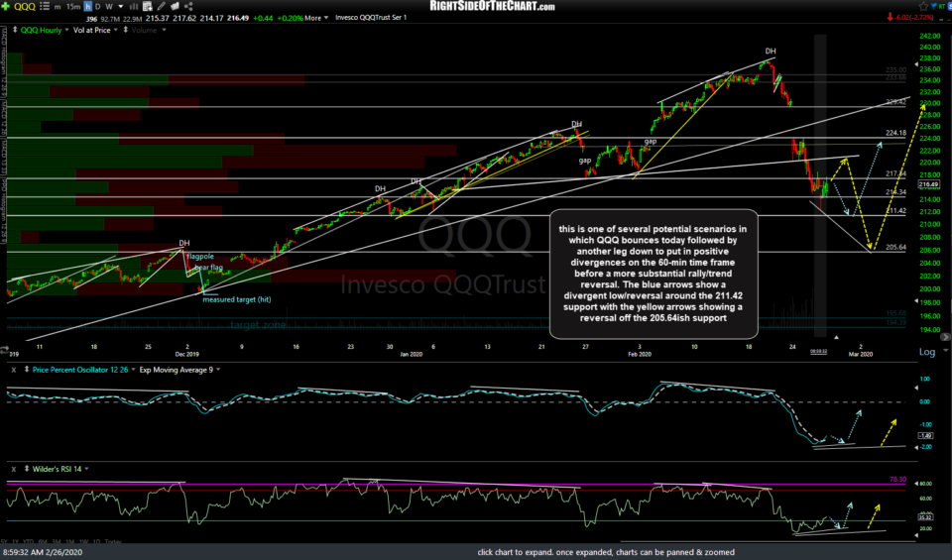Click the PPO value tag -1.49
This screenshot has width=952, height=560.
pos(926,436)
